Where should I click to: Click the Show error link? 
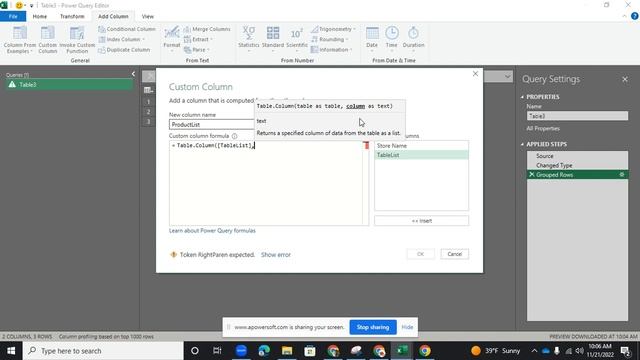tap(276, 255)
